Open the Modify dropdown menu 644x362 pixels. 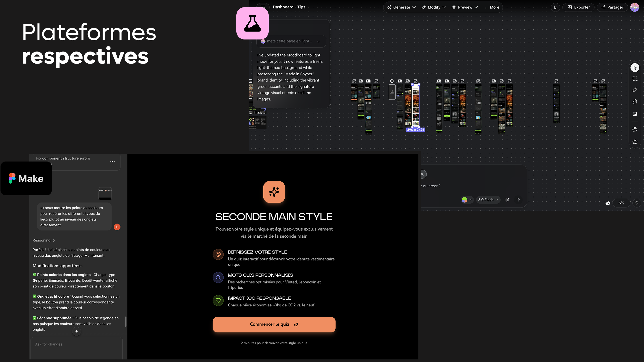pos(434,7)
